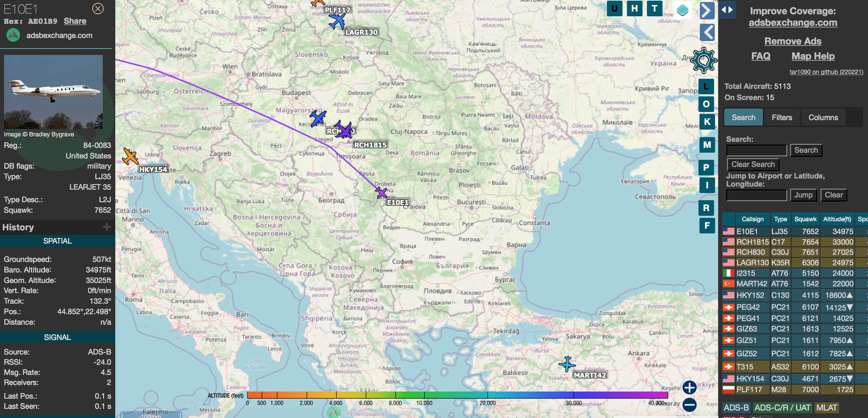Select the MARTI42 aircraft marker
This screenshot has height=418, width=868.
[567, 364]
